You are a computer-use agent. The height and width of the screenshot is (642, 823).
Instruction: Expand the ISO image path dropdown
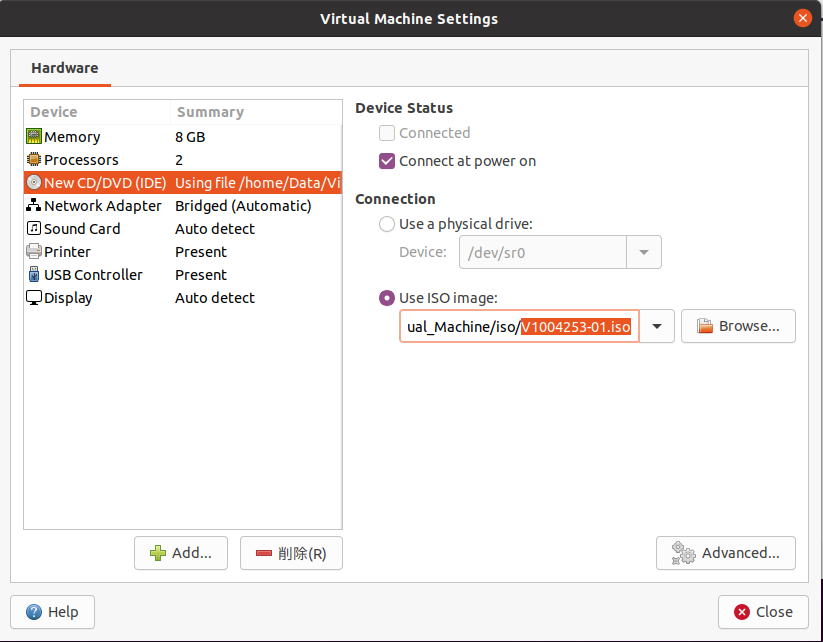click(x=657, y=326)
